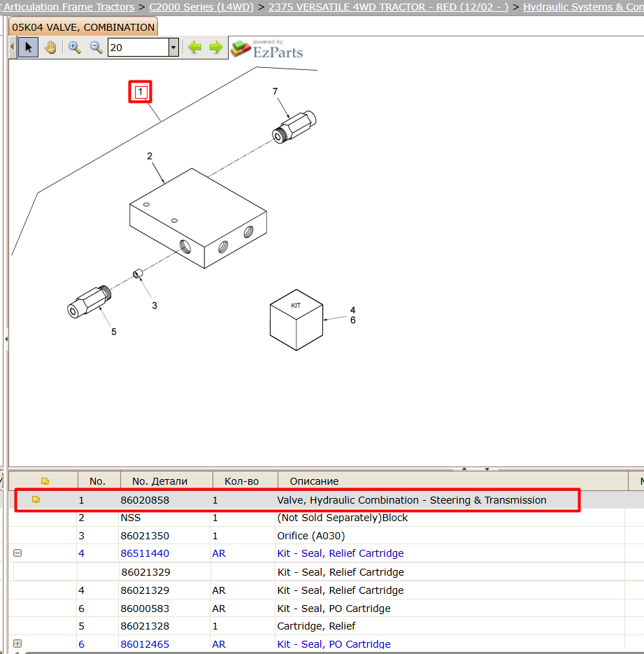The width and height of the screenshot is (644, 654).
Task: Open part number link 86012465
Action: click(x=145, y=644)
